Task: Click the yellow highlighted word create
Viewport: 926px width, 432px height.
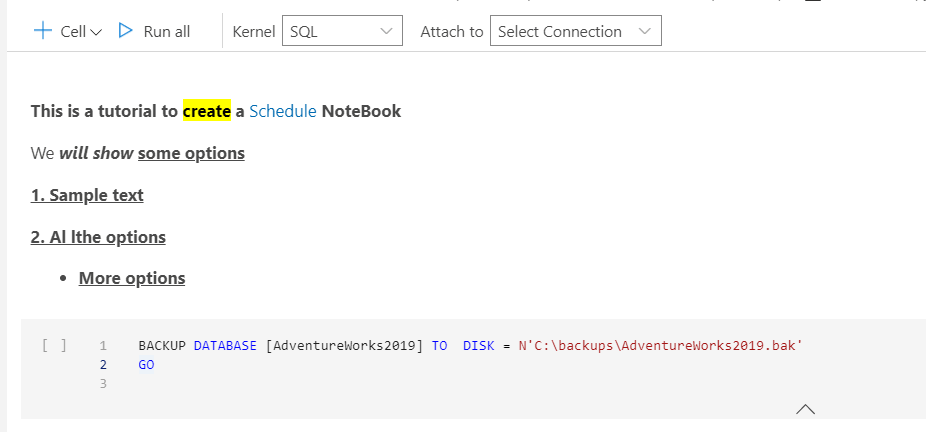Action: coord(207,111)
